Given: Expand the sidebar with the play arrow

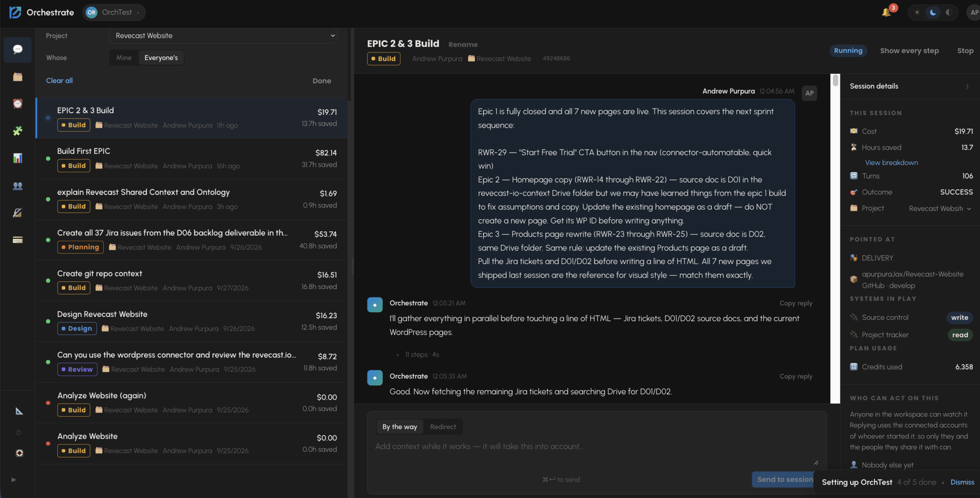Looking at the screenshot, I should tap(14, 480).
